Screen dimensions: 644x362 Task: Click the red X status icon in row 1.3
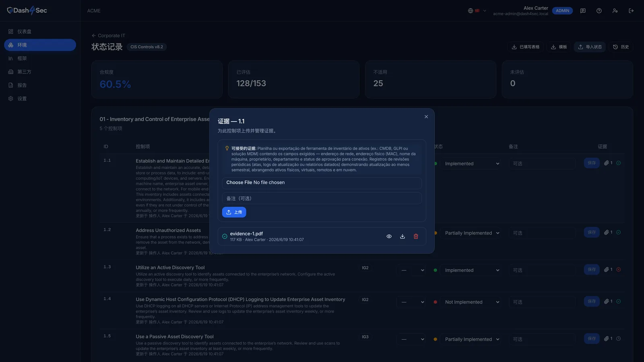click(619, 269)
